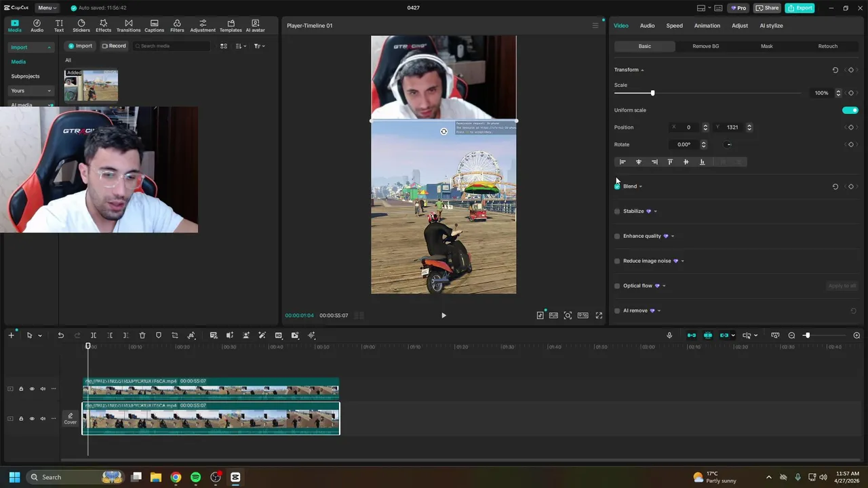Open the player options hamburger menu

(595, 26)
